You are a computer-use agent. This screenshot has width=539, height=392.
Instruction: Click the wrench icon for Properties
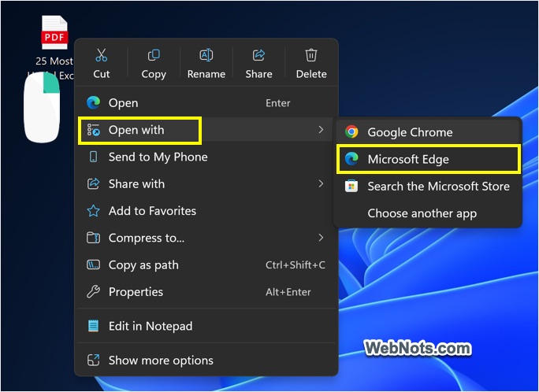(93, 292)
